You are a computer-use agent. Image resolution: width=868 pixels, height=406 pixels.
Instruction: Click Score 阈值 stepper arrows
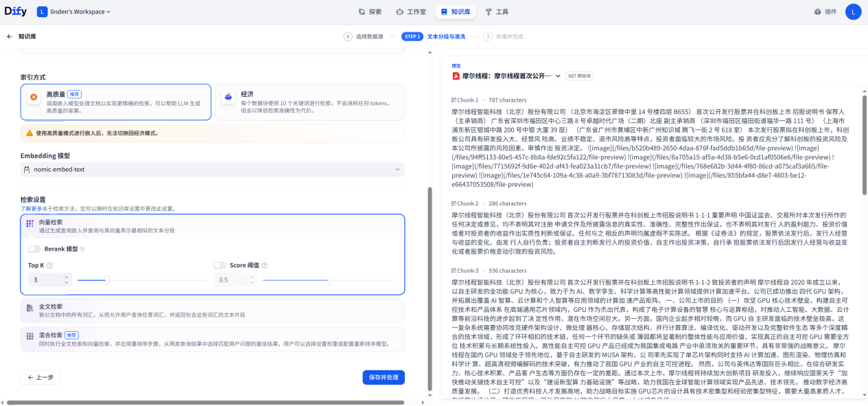point(251,280)
